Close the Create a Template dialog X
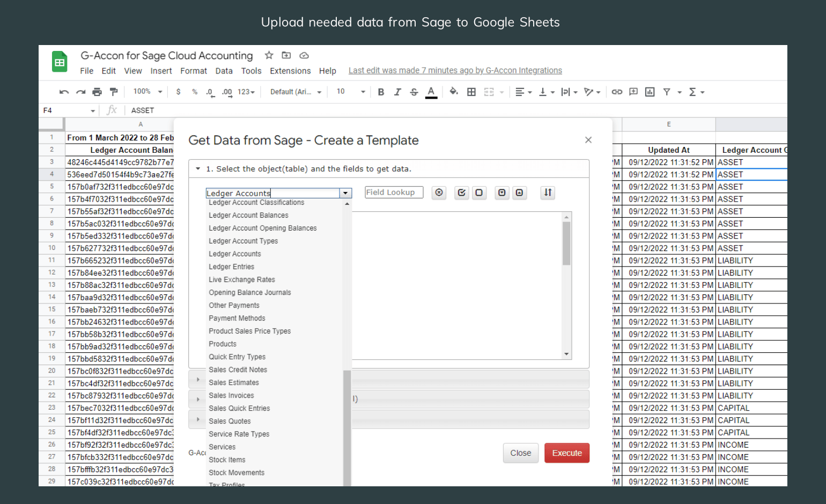826x504 pixels. point(588,140)
